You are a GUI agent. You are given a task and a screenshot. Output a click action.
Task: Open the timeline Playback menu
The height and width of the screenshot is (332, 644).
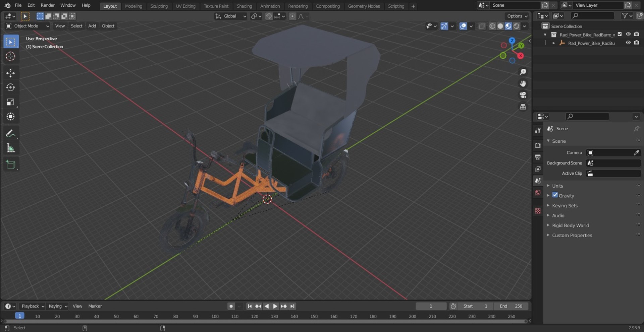click(x=32, y=306)
